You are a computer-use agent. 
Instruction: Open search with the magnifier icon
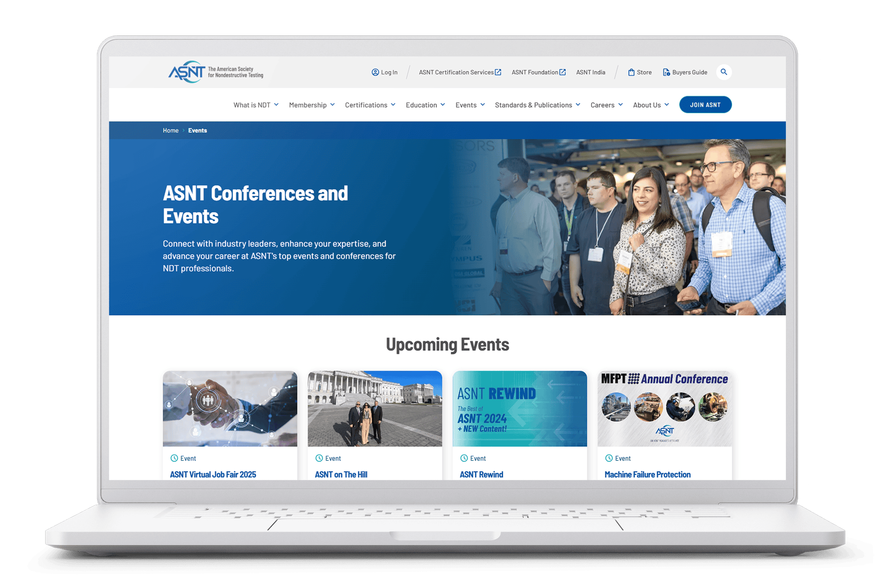tap(724, 72)
